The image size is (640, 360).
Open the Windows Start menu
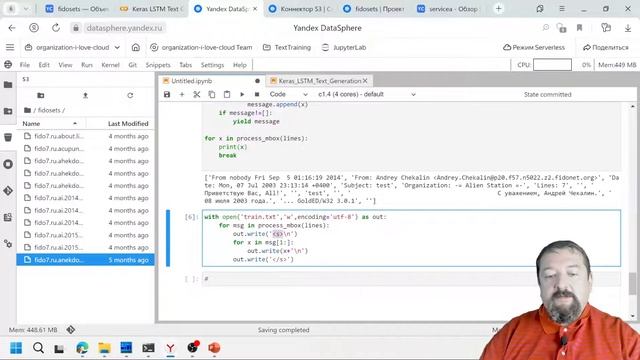pyautogui.click(x=16, y=348)
